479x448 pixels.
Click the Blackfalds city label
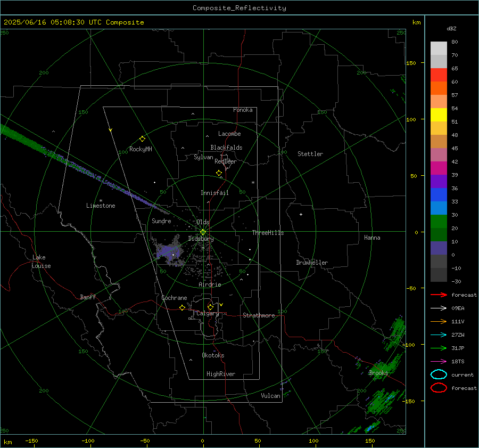coord(226,148)
